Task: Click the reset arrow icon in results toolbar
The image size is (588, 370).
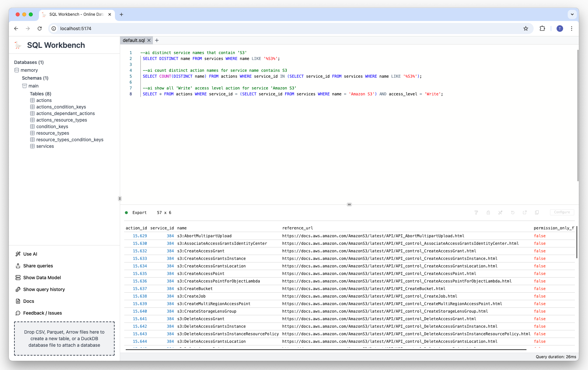Action: pos(513,212)
